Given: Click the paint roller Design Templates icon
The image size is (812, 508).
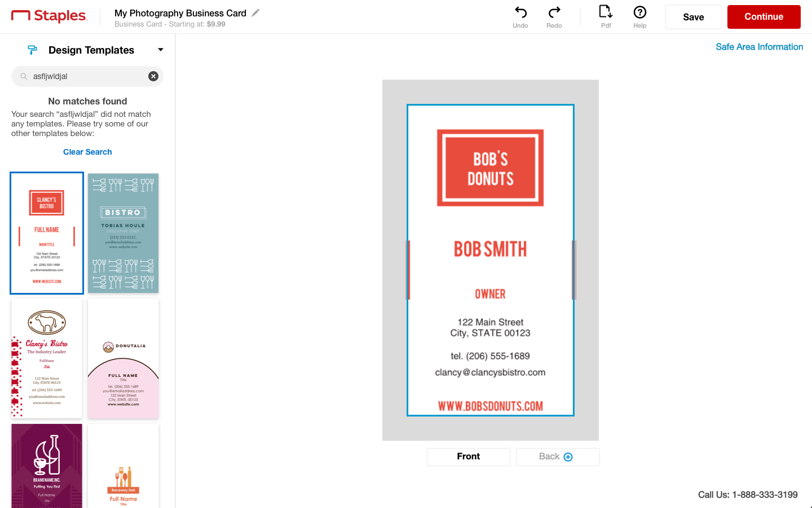Looking at the screenshot, I should click(x=32, y=50).
